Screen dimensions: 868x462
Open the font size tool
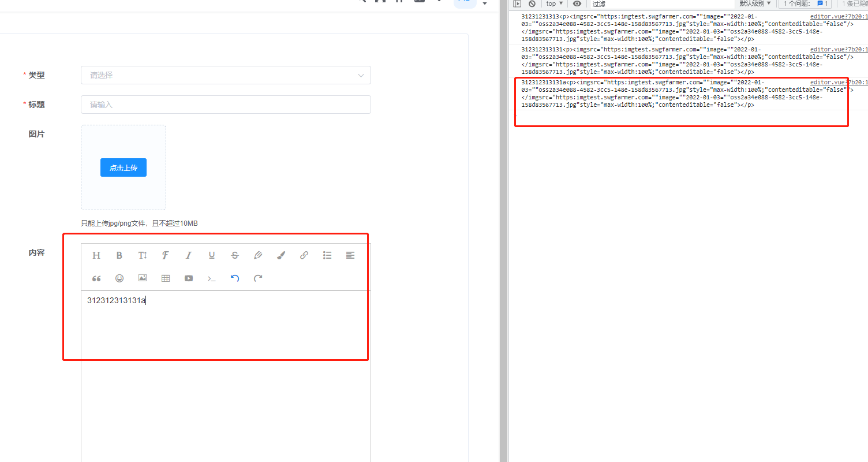coord(143,255)
